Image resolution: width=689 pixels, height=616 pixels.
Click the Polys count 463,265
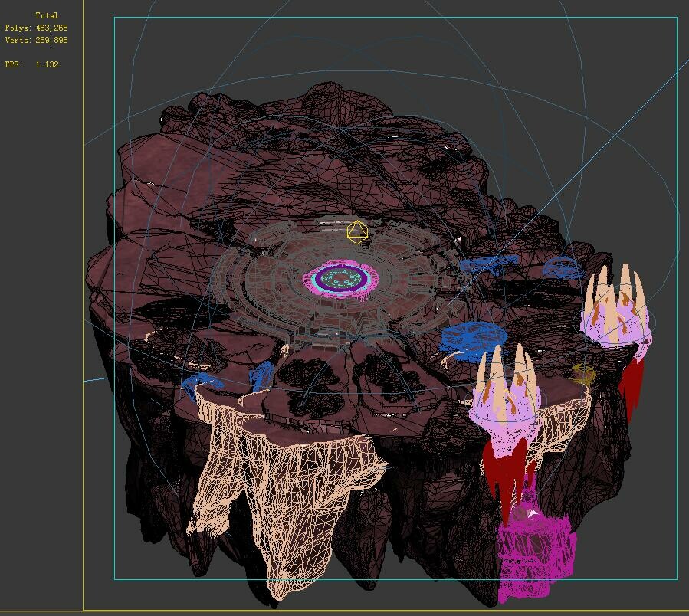tap(51, 28)
